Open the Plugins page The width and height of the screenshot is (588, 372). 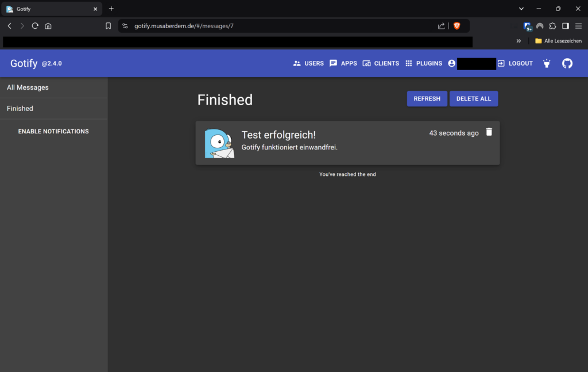(x=423, y=63)
